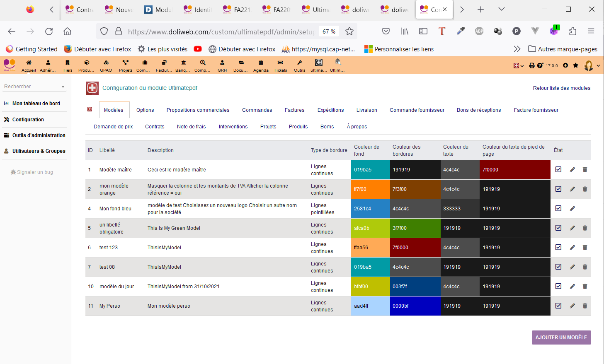Disable the modèle du jour state checkbox
The width and height of the screenshot is (604, 364).
(x=558, y=287)
